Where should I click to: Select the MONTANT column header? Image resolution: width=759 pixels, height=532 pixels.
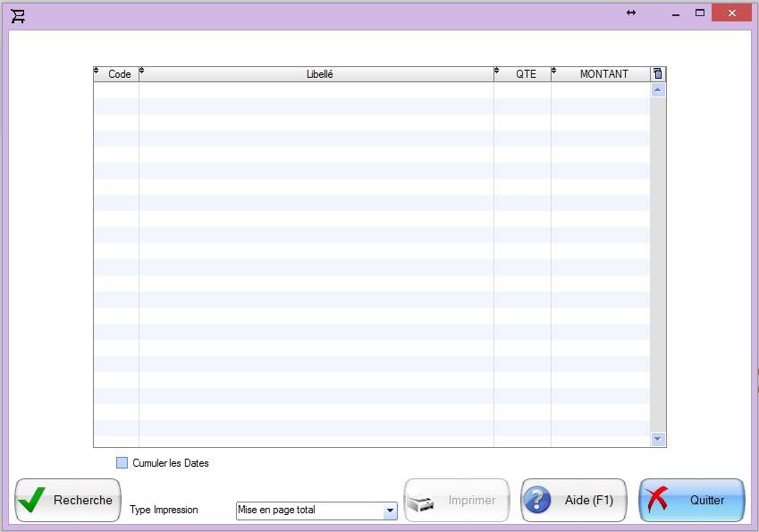click(x=603, y=74)
